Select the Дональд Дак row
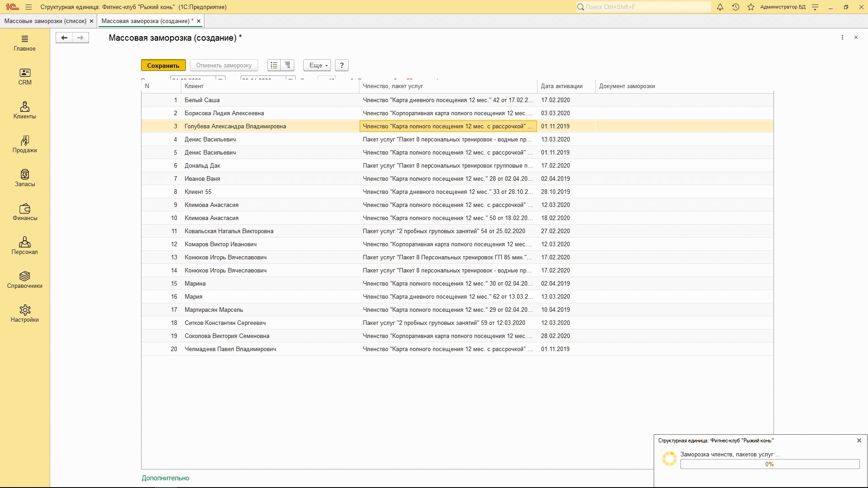The width and height of the screenshot is (868, 488). [457, 166]
